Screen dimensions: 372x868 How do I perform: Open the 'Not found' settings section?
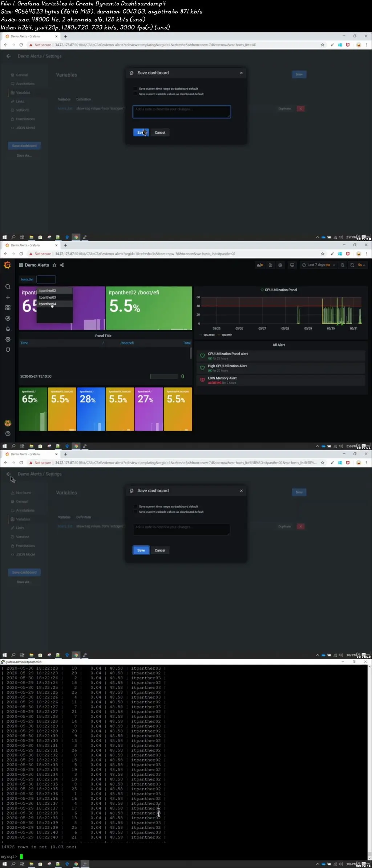pos(24,493)
